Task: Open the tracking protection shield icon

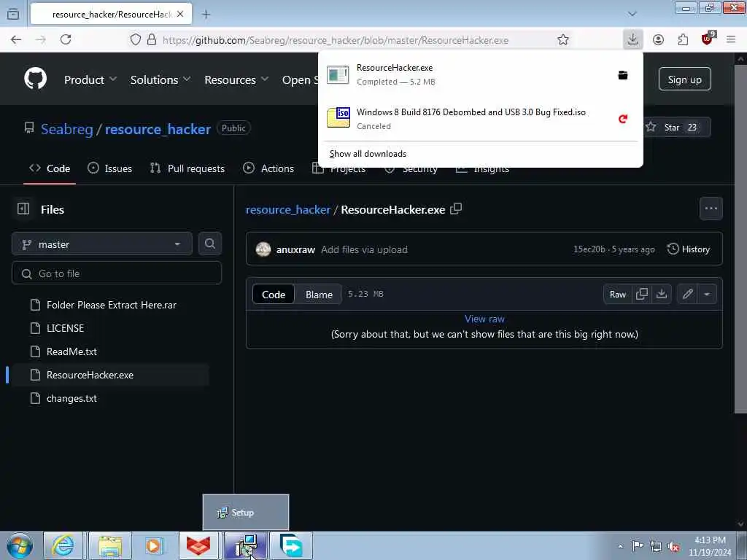Action: click(x=136, y=39)
